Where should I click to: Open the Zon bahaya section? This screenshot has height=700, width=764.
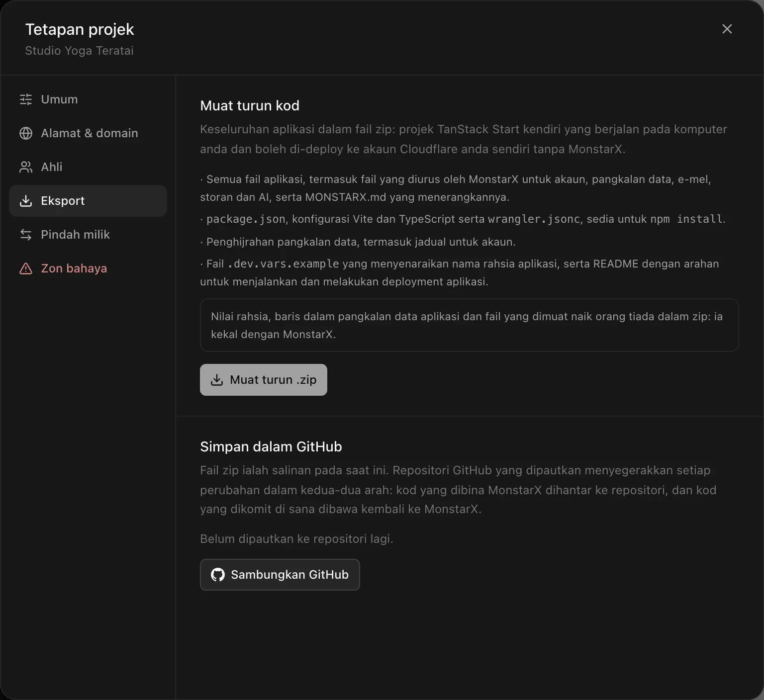point(88,268)
